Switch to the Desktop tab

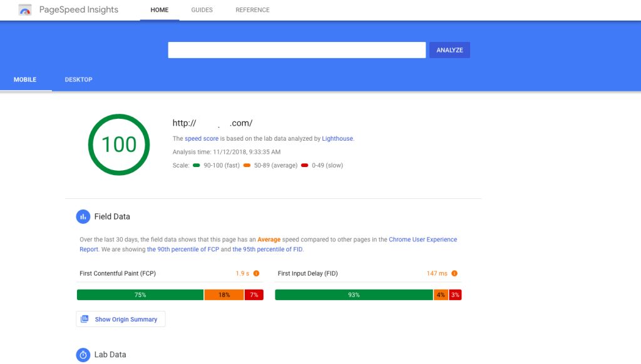[x=78, y=79]
